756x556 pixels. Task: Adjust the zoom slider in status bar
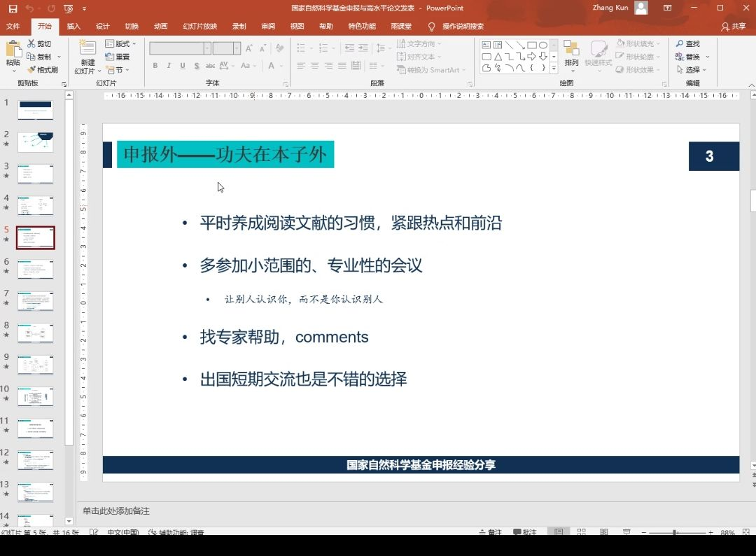point(675,533)
